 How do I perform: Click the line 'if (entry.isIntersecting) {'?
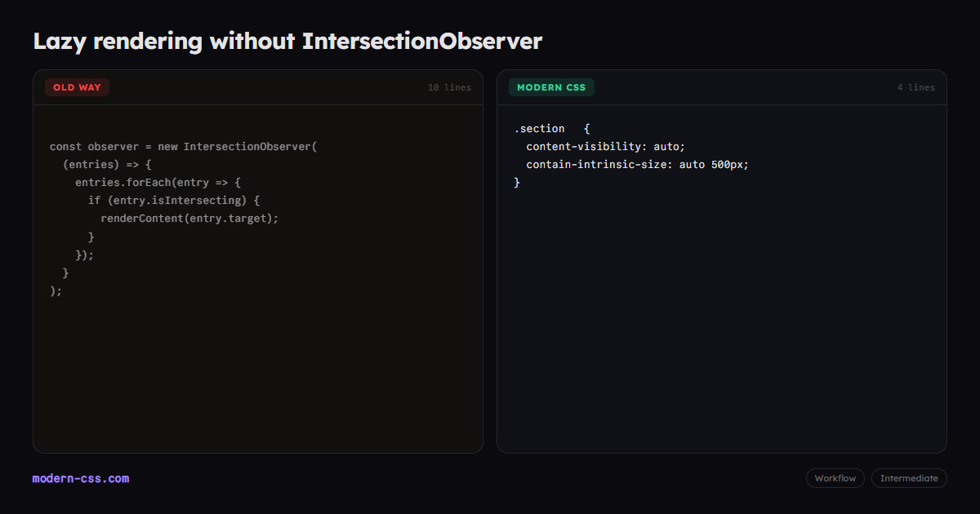tap(174, 201)
